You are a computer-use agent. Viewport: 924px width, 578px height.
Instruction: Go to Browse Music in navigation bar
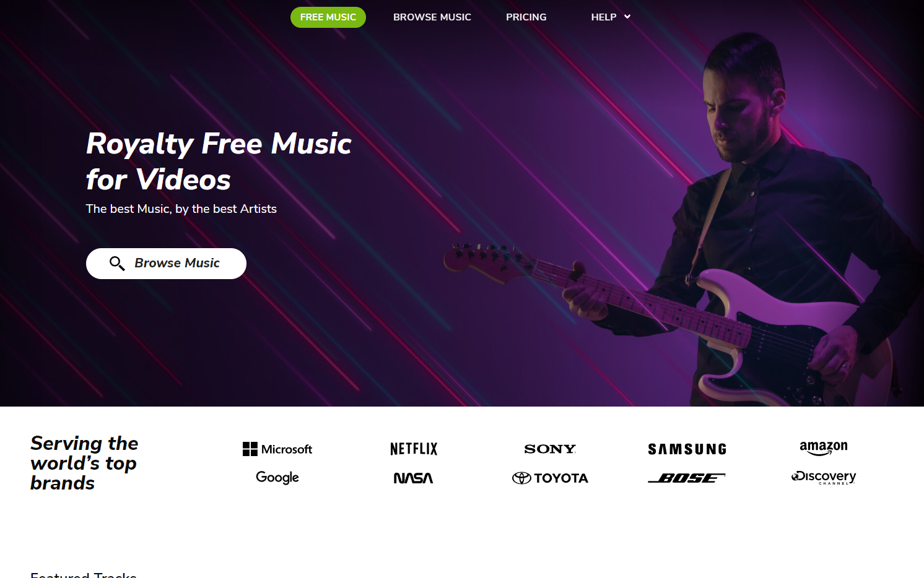[432, 17]
